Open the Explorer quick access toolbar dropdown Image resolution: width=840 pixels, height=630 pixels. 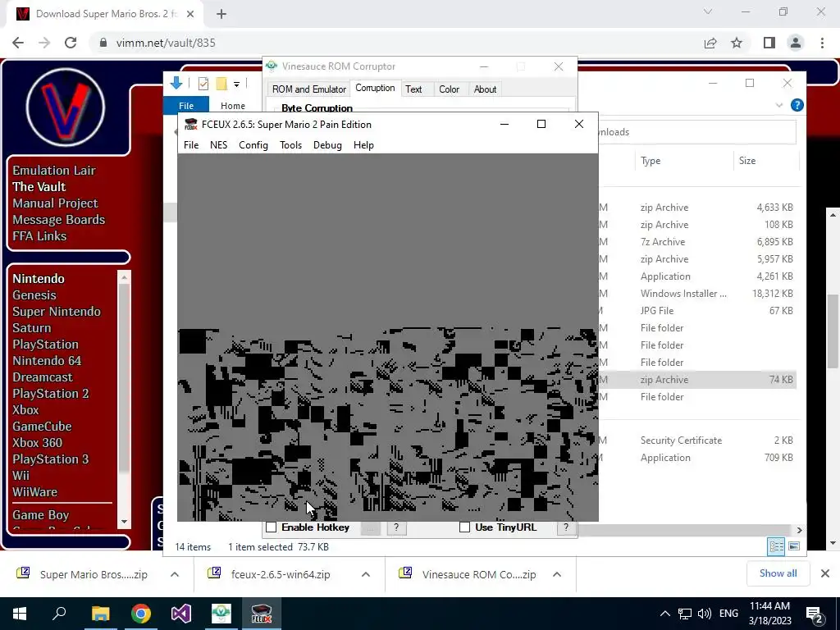coord(236,84)
